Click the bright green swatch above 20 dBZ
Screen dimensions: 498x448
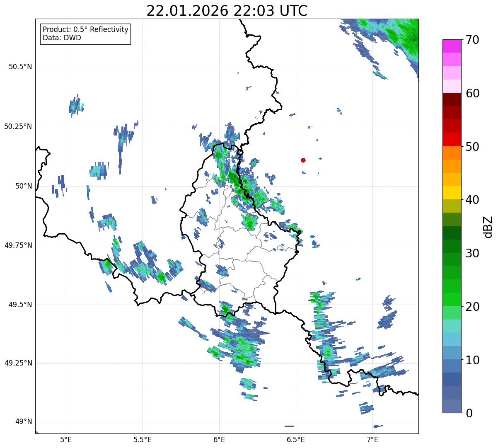coord(452,300)
